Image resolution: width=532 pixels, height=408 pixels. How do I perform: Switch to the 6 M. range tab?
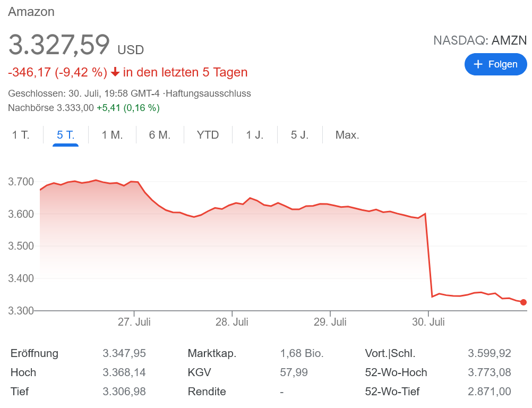[160, 135]
